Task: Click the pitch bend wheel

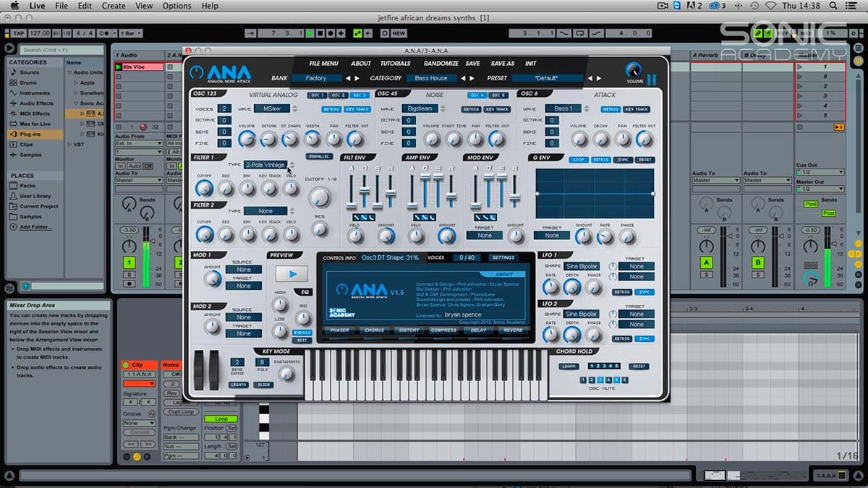Action: click(200, 371)
